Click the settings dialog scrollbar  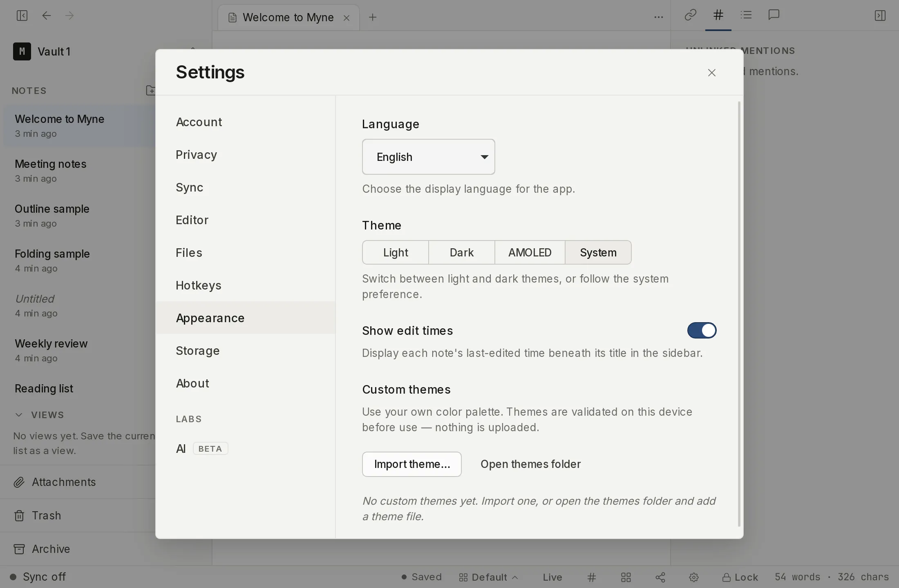pyautogui.click(x=739, y=314)
